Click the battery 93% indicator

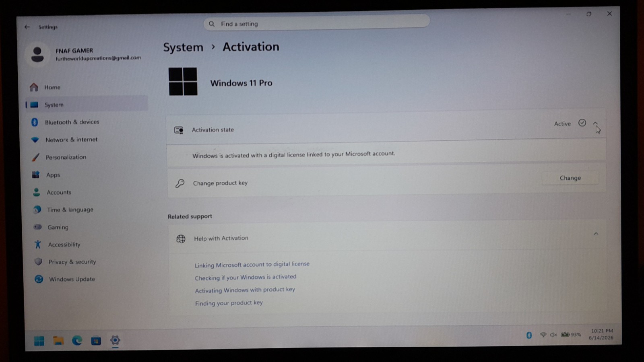point(571,334)
